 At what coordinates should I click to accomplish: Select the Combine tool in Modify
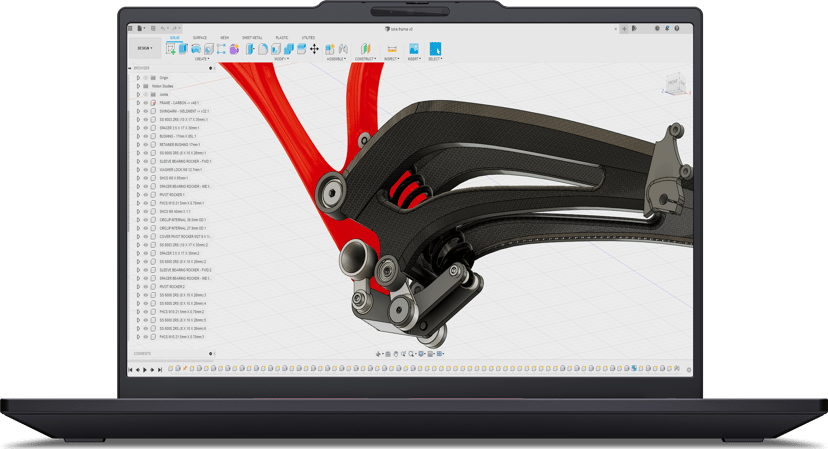(x=289, y=49)
